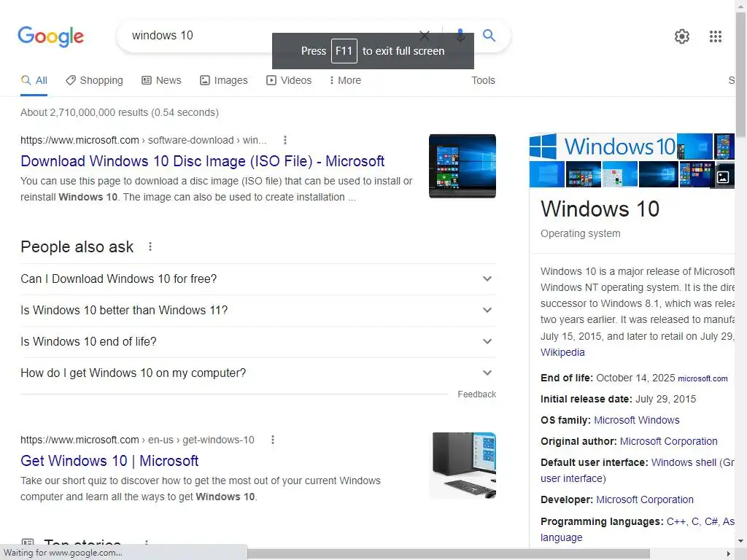The width and height of the screenshot is (747, 560).
Task: Open more images icon in knowledge panel
Action: pos(723,177)
